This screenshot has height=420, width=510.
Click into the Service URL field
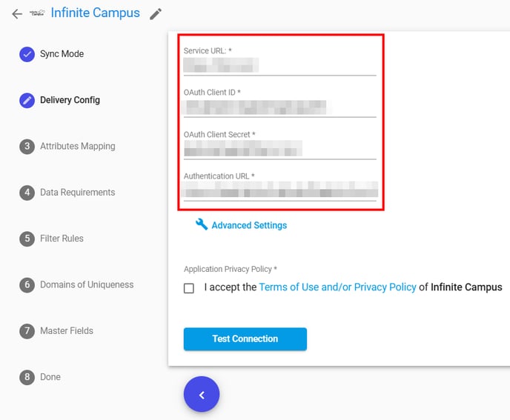coord(280,65)
